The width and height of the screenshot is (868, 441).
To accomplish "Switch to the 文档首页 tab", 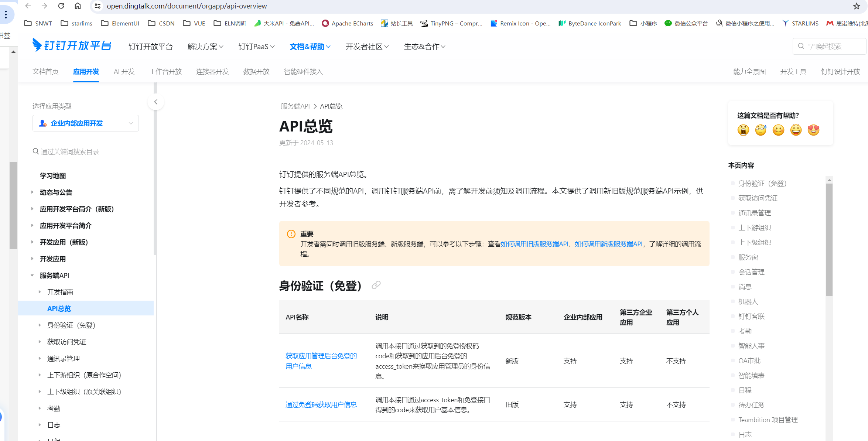I will [x=45, y=72].
